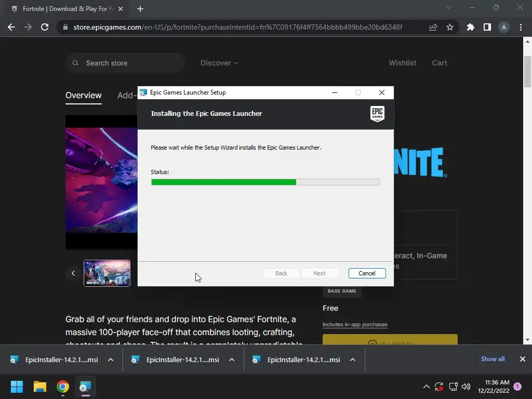Click the scrollbar up arrow
This screenshot has width=532, height=399.
(527, 42)
